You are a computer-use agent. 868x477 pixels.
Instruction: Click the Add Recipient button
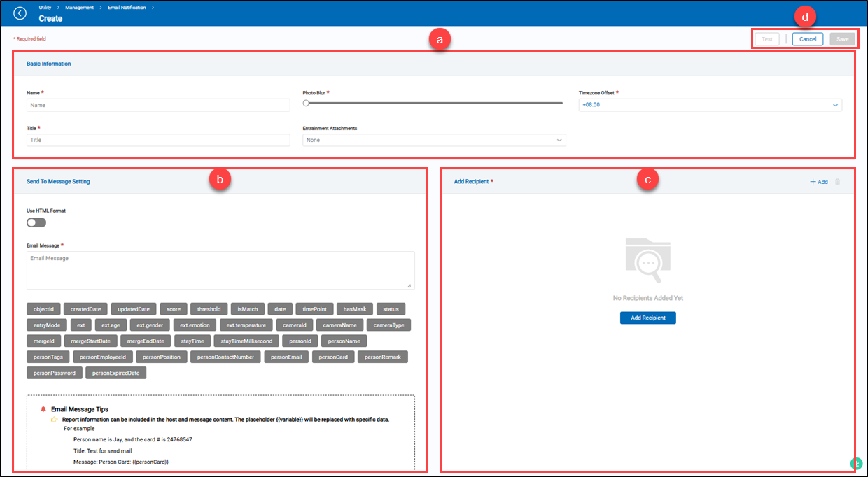click(647, 318)
